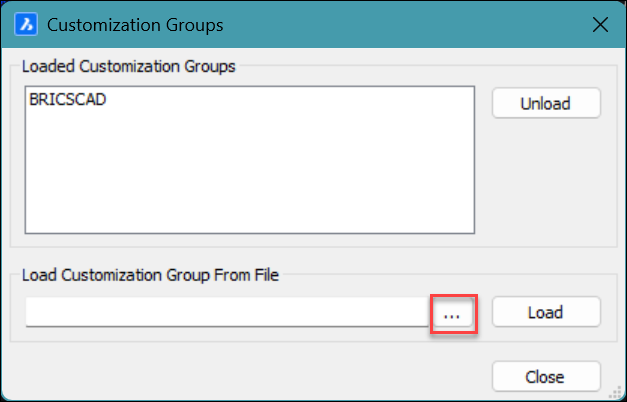The height and width of the screenshot is (402, 627).
Task: Load the customization group from the file path
Action: click(545, 312)
